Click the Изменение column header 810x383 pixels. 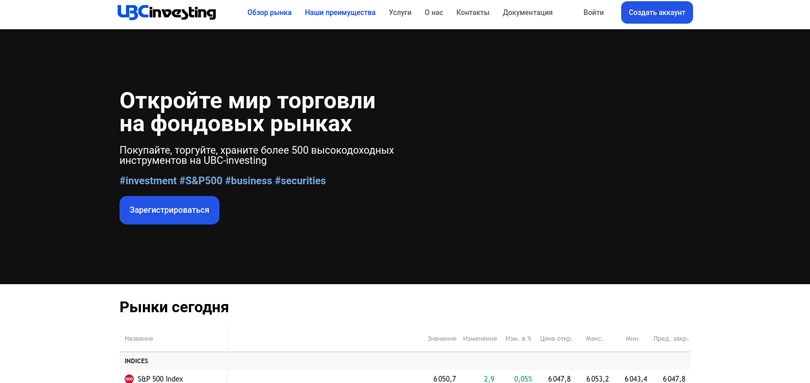[480, 339]
